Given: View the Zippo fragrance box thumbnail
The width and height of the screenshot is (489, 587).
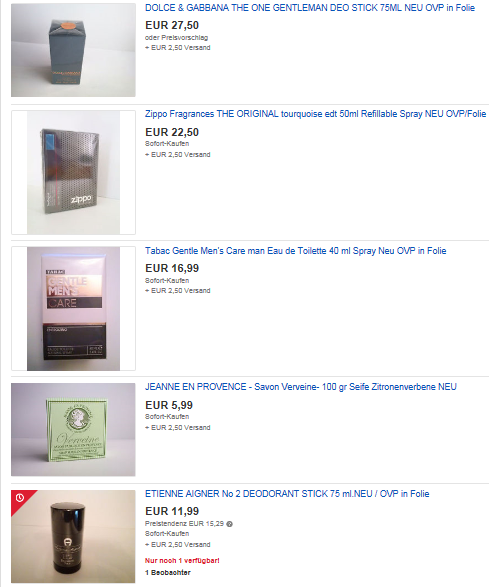Looking at the screenshot, I should click(x=73, y=172).
